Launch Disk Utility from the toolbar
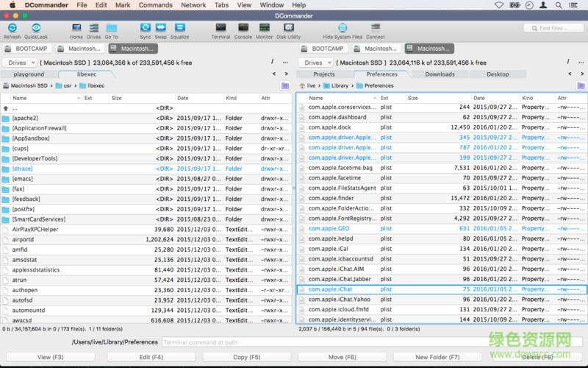Screen dimensions: 588x368 coord(288,29)
